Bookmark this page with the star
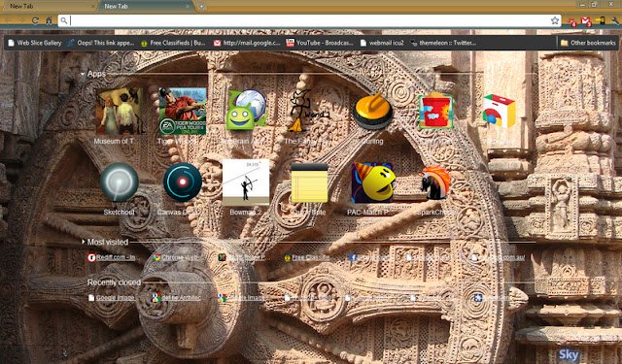The image size is (622, 364). [x=555, y=20]
